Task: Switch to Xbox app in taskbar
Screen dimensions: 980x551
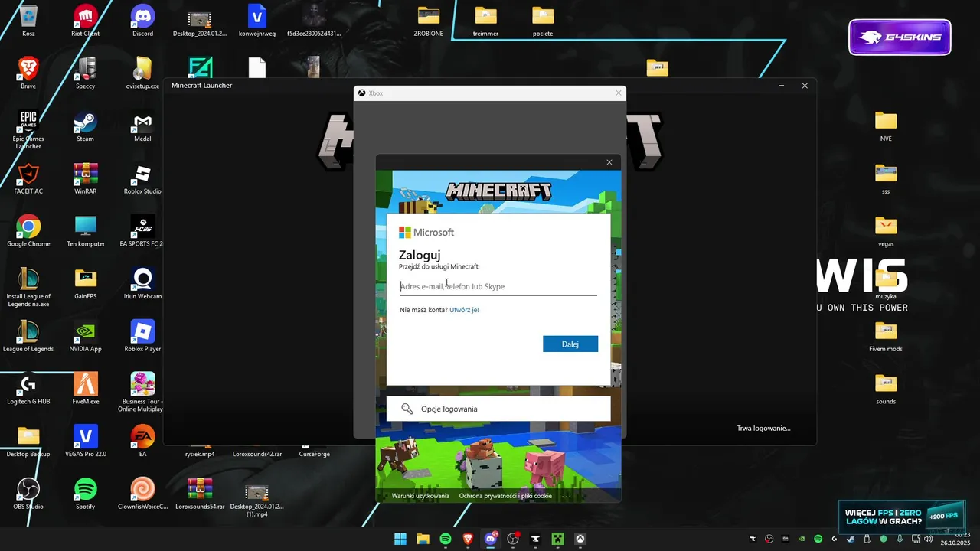Action: pos(580,539)
